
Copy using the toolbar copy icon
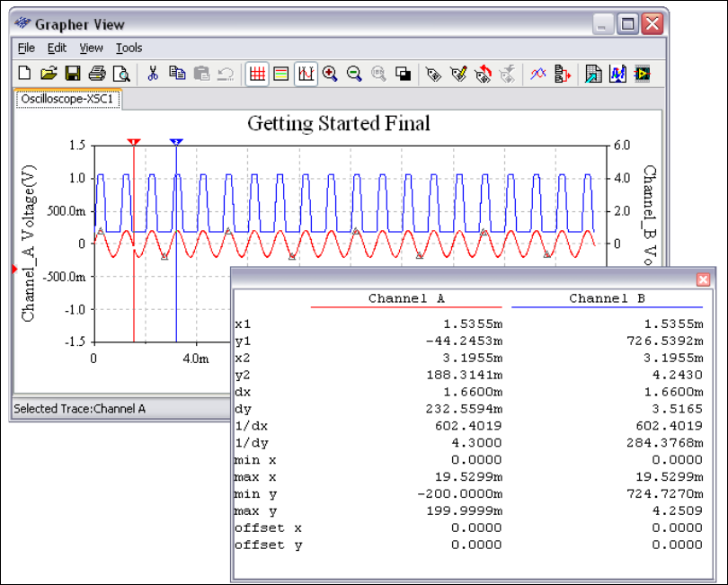click(177, 74)
